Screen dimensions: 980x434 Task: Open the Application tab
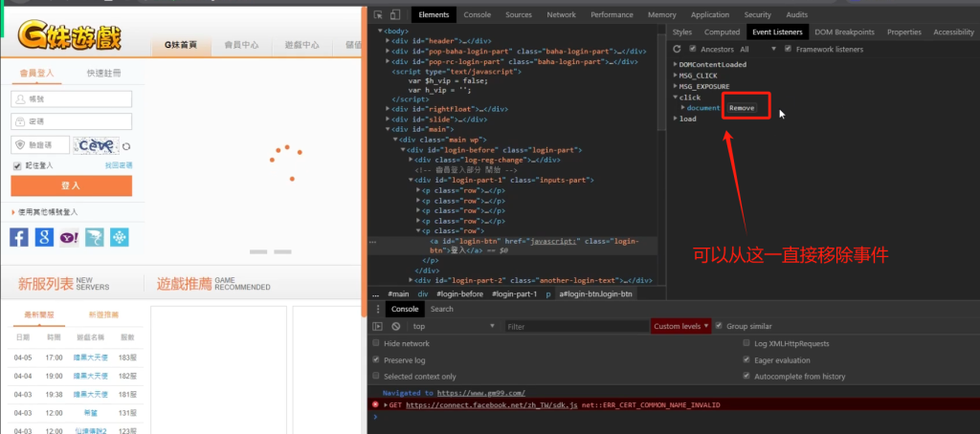pyautogui.click(x=710, y=15)
